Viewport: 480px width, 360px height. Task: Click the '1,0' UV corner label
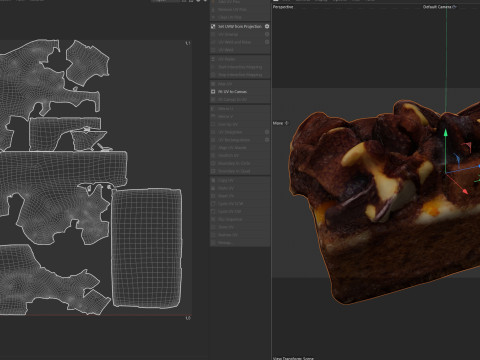pos(188,318)
